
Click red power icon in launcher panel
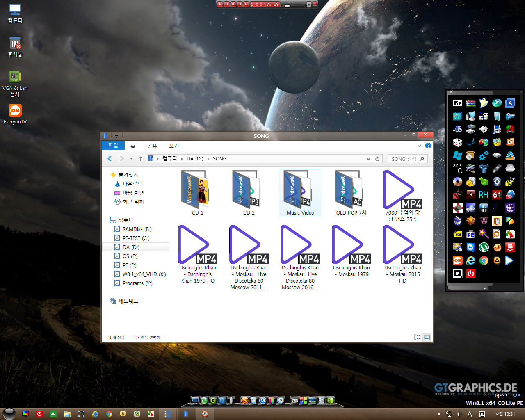pos(471,274)
